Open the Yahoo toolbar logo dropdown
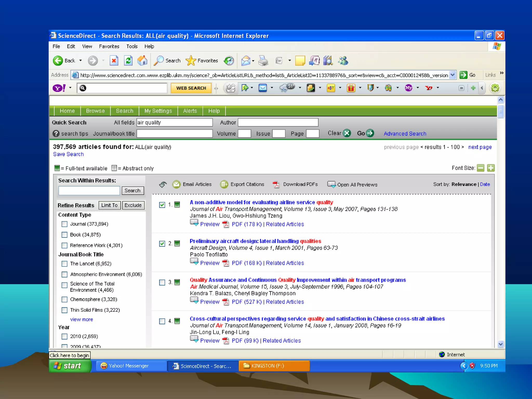532x399 pixels. click(70, 88)
